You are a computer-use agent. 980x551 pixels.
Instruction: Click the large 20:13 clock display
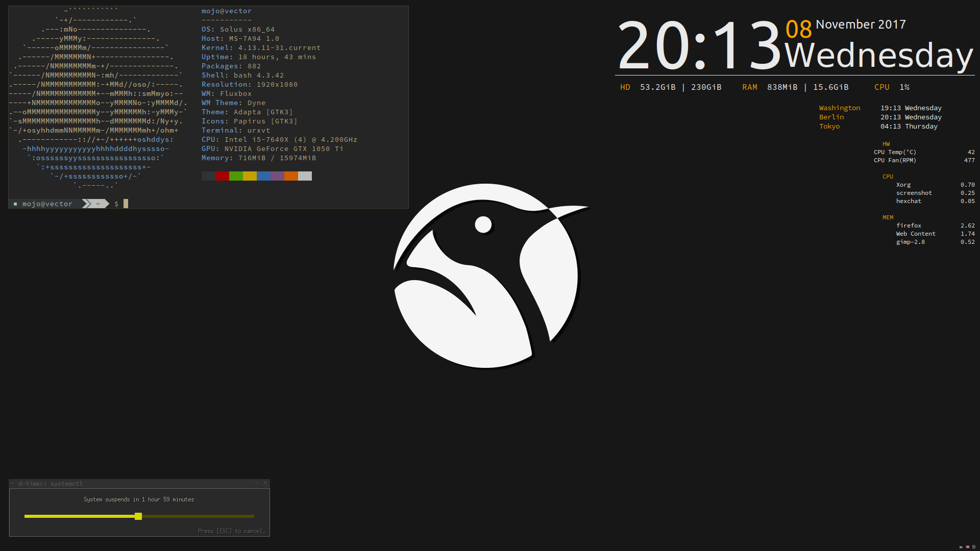click(x=700, y=45)
